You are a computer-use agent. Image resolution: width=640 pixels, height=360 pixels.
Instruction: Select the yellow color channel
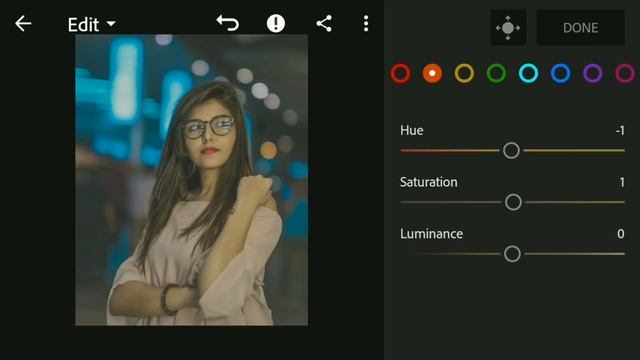point(464,73)
